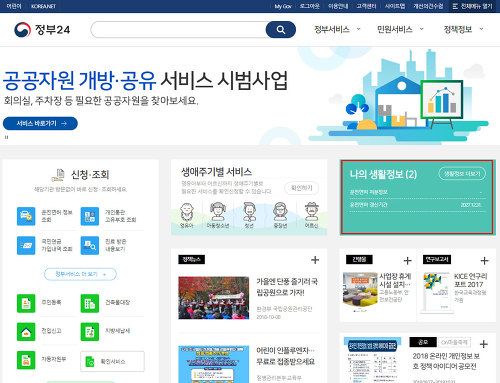Pause the banner slideshow
This screenshot has height=383, width=500.
(x=6, y=137)
